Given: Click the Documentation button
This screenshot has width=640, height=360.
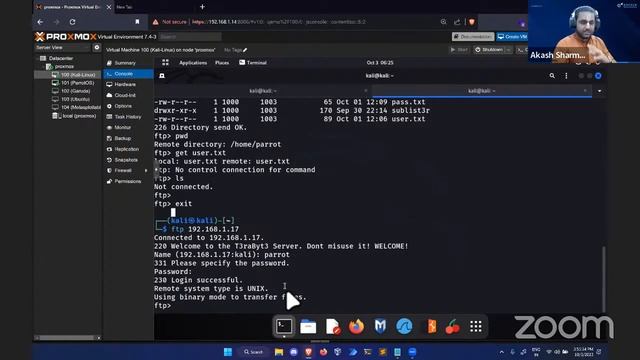Looking at the screenshot, I should [473, 37].
